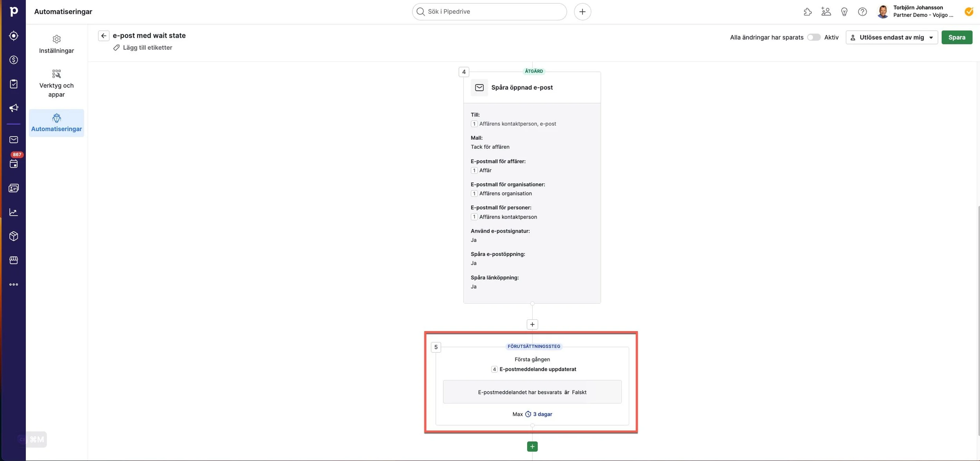The image size is (980, 461).
Task: Click the green Spara button
Action: click(x=956, y=37)
